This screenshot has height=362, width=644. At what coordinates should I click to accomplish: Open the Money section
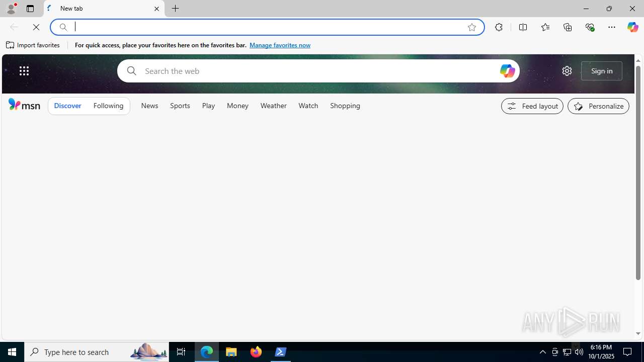pos(237,106)
